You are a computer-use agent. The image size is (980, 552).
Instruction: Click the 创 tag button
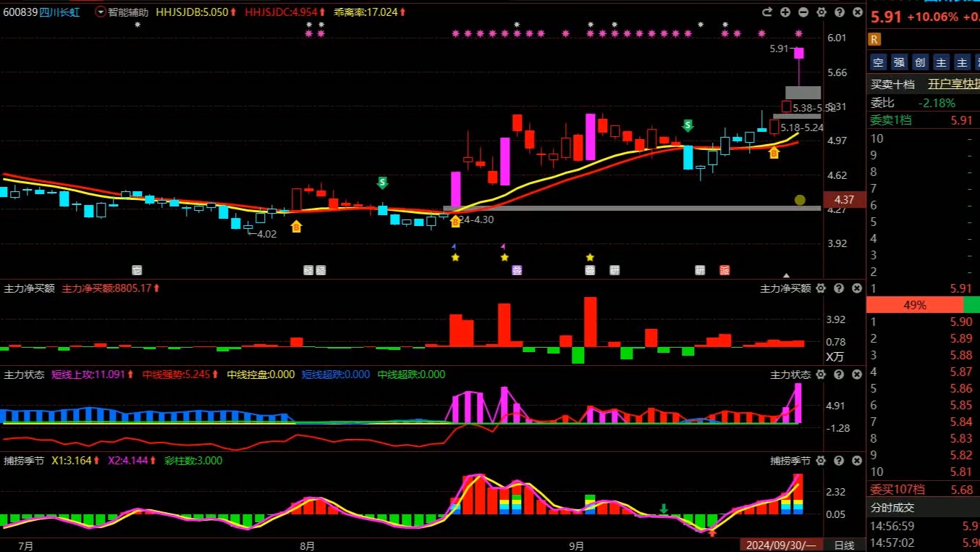920,62
